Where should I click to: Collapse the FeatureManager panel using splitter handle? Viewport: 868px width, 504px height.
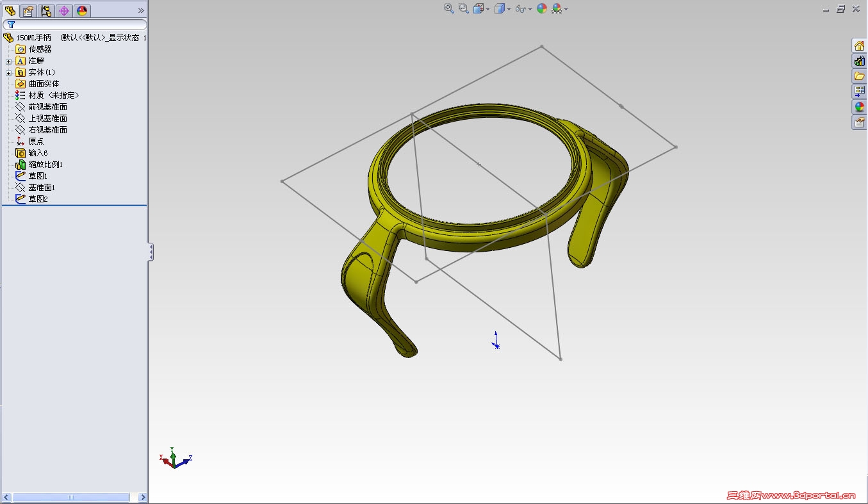tap(151, 252)
